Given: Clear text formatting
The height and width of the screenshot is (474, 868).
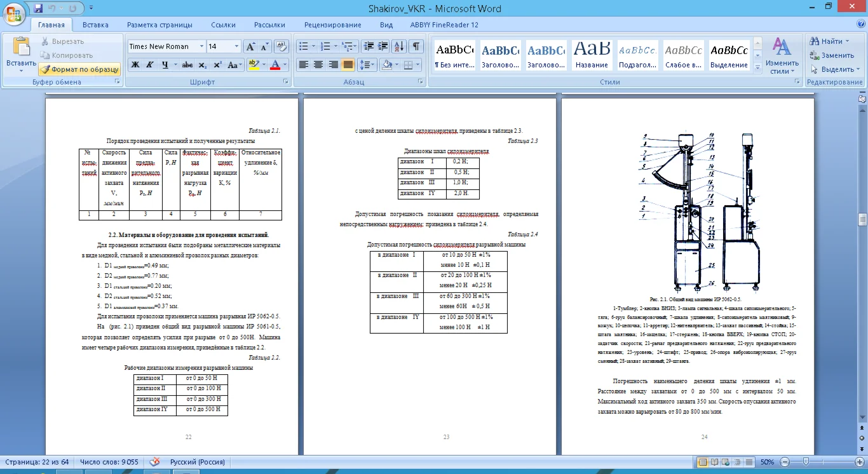Looking at the screenshot, I should tap(282, 46).
